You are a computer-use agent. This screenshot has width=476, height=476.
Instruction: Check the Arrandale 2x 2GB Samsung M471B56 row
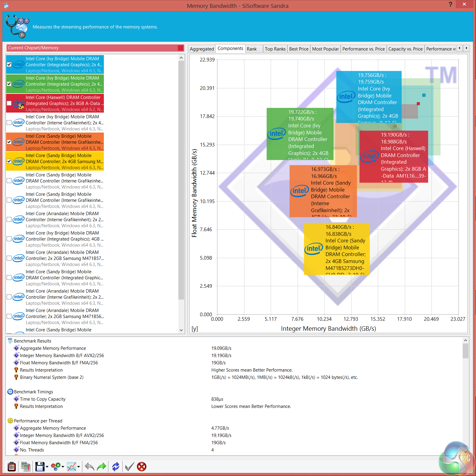click(9, 316)
